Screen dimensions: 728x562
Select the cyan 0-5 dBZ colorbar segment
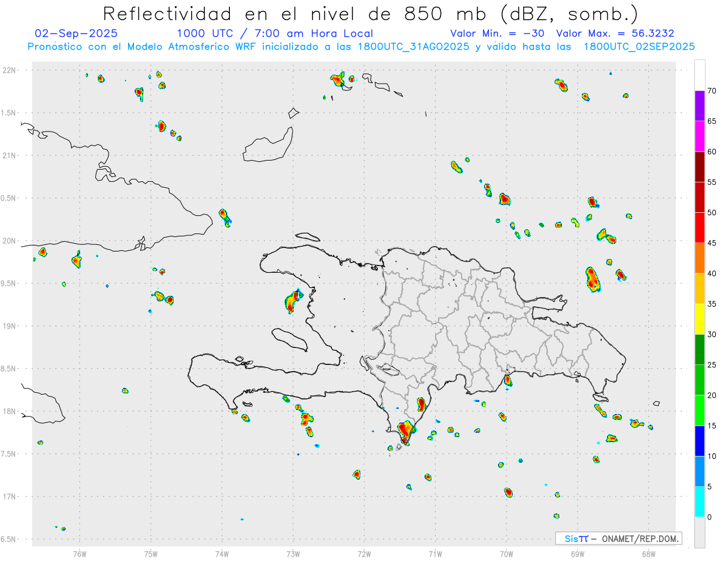coord(699,502)
